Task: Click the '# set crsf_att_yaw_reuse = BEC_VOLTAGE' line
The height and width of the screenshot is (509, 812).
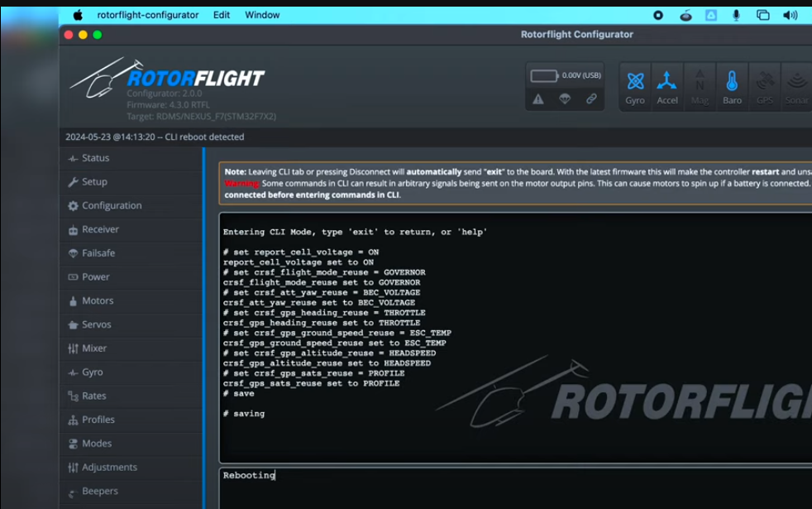Action: [322, 293]
